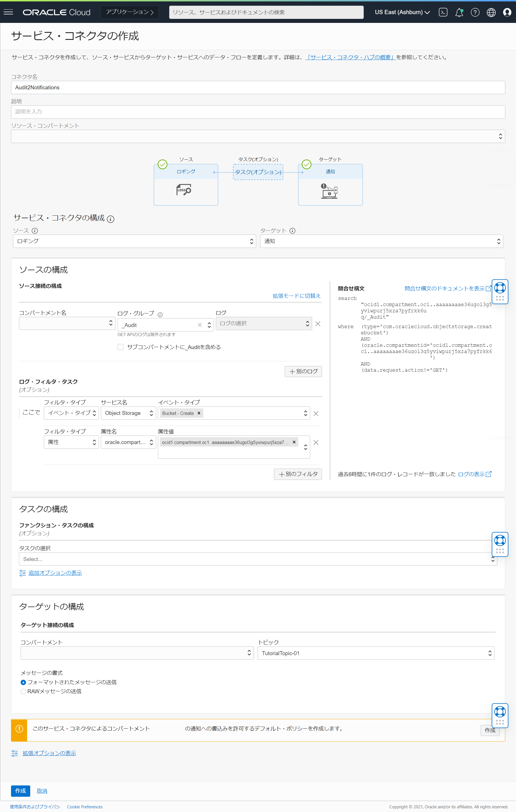Click the コネクタ名 input field

(x=258, y=87)
